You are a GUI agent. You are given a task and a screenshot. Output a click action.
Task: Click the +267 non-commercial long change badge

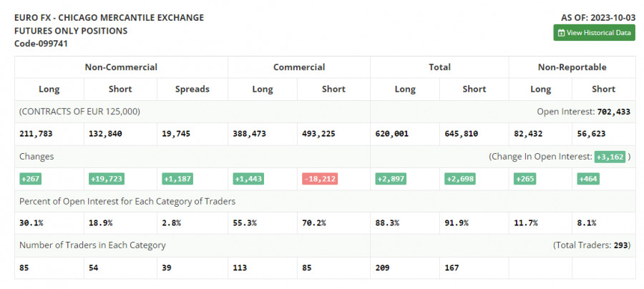tap(31, 179)
